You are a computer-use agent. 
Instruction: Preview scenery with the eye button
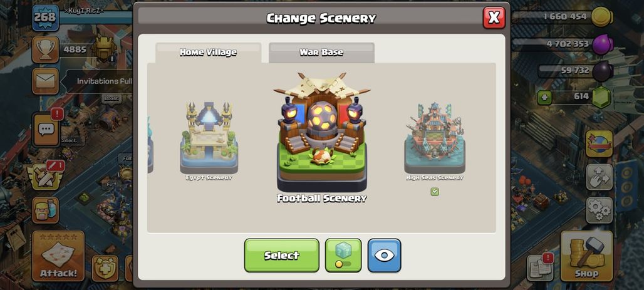(384, 256)
